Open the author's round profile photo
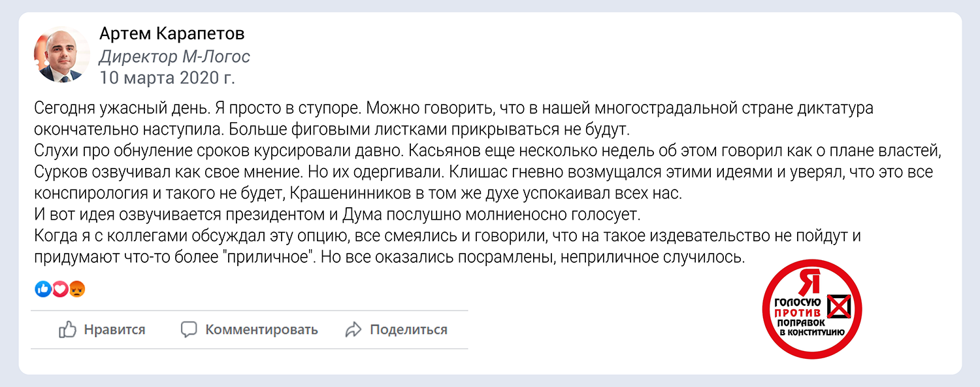 (61, 55)
